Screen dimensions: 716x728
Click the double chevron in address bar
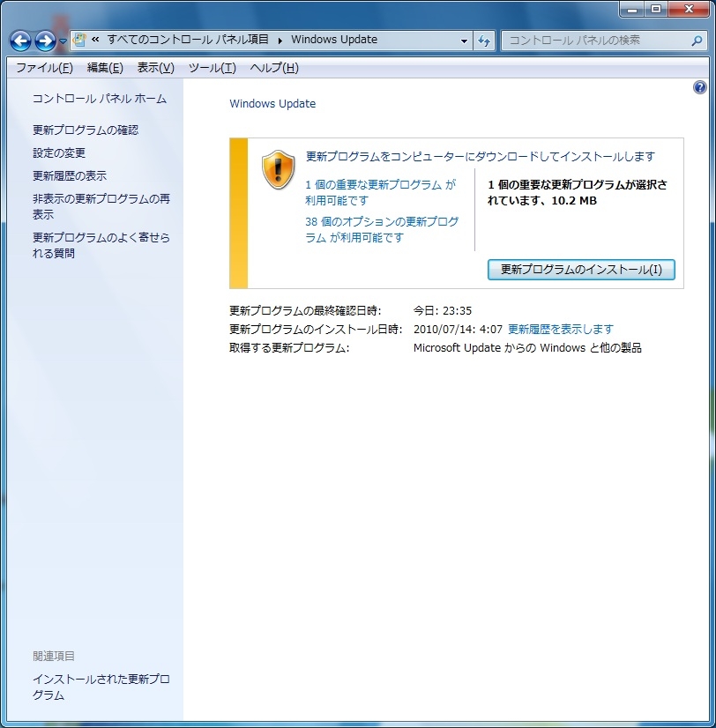[95, 40]
